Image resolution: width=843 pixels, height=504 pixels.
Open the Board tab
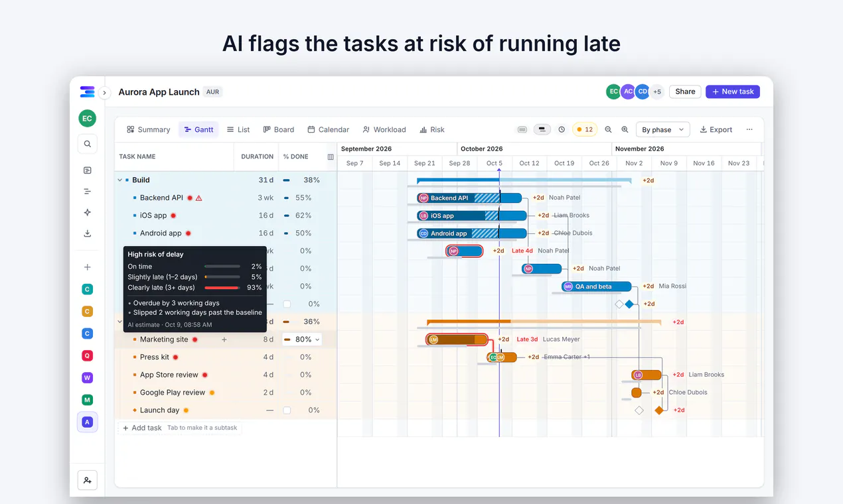tap(279, 130)
